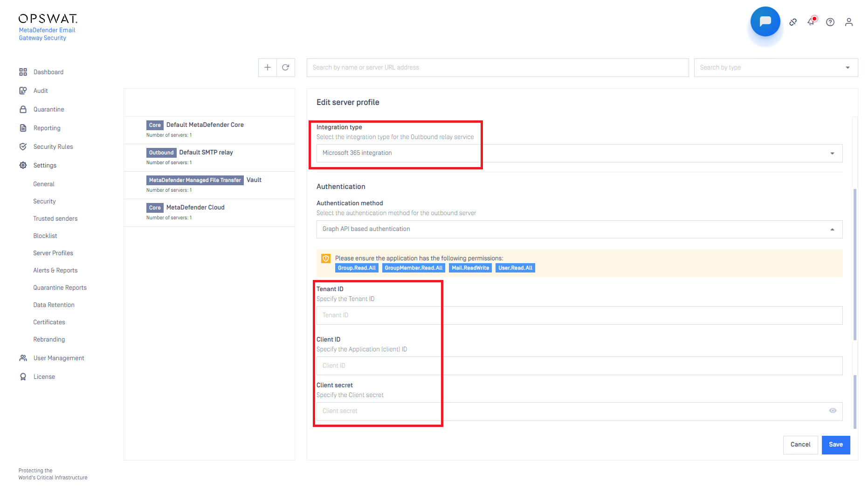Select the Default MetaDefender Core profile
This screenshot has height=496, width=868.
tap(209, 130)
